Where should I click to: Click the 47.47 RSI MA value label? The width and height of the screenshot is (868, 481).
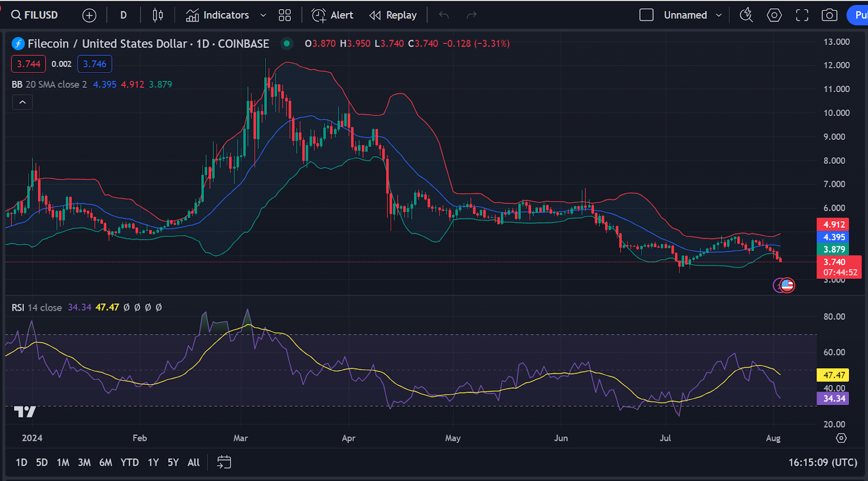click(x=833, y=375)
